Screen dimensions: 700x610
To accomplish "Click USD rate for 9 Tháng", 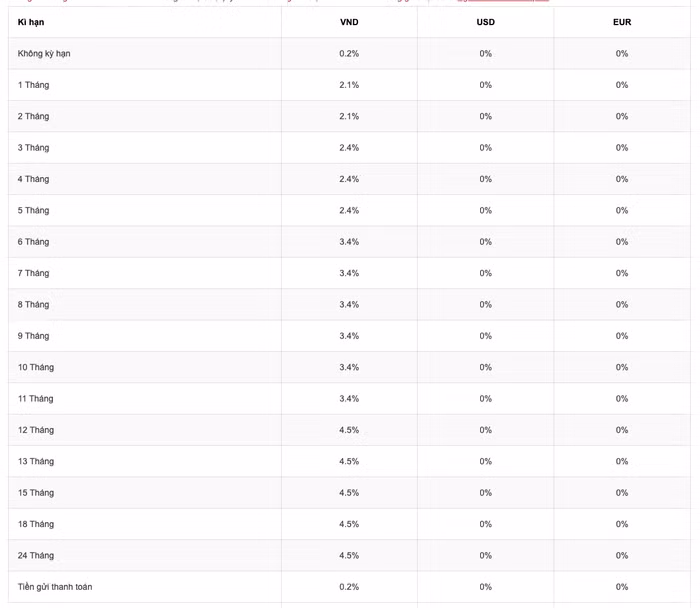I will pos(485,336).
